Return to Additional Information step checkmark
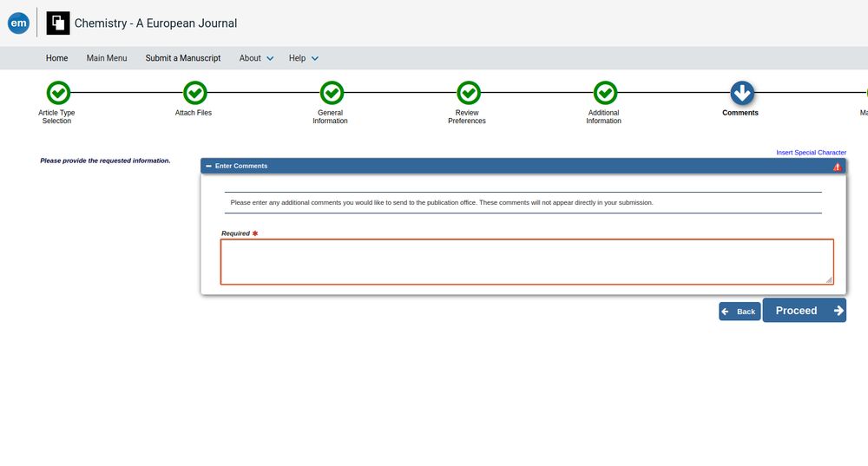 coord(605,93)
